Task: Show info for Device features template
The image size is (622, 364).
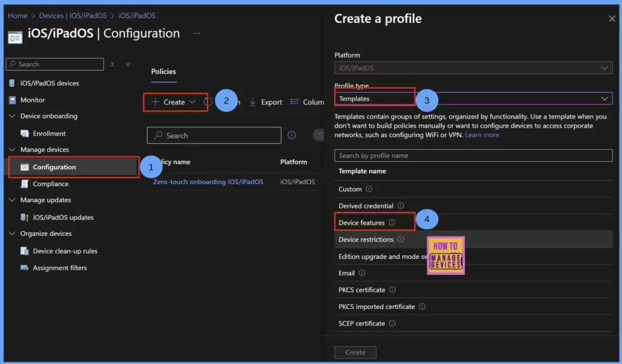Action: pos(392,222)
